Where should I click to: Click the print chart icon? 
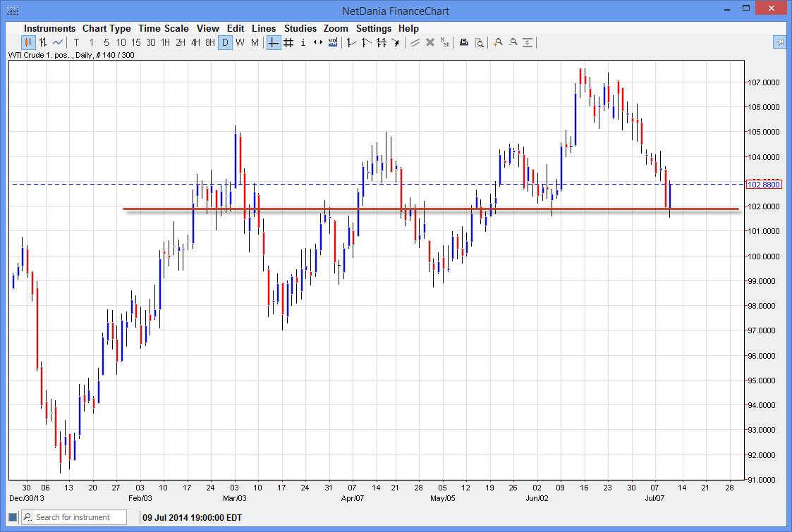tap(463, 42)
